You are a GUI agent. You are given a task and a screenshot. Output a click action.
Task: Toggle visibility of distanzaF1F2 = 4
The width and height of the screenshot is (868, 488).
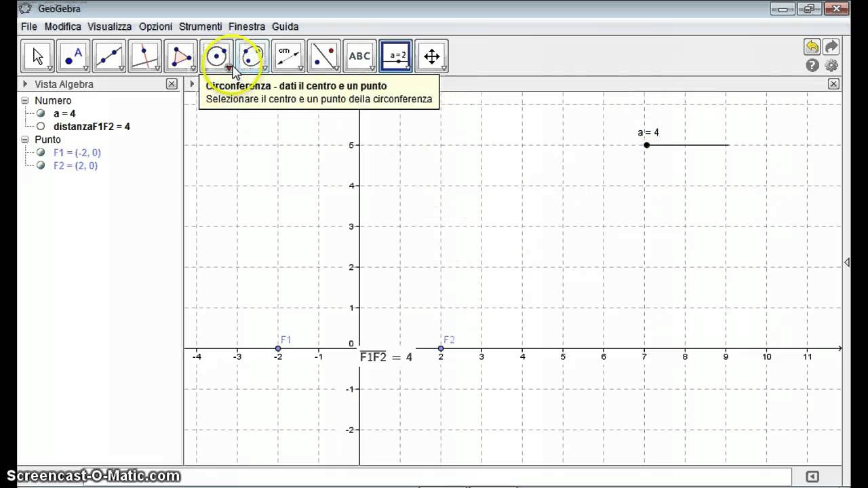pos(41,127)
